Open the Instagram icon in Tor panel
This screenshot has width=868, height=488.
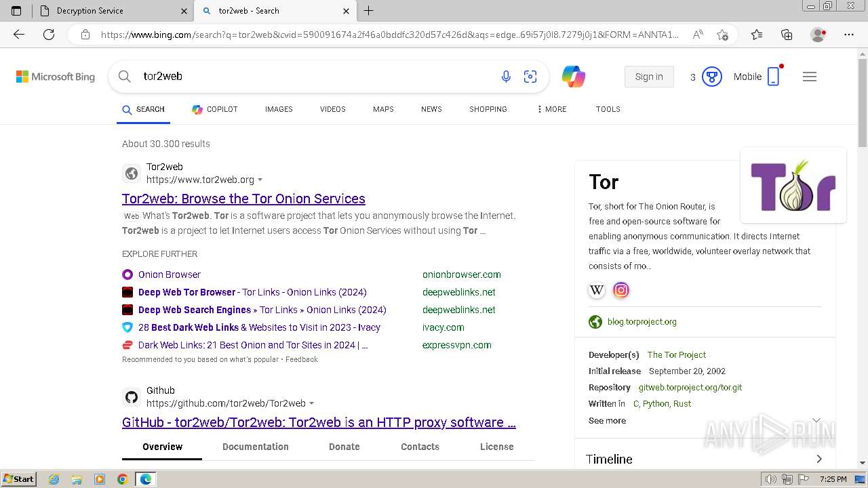click(x=621, y=290)
